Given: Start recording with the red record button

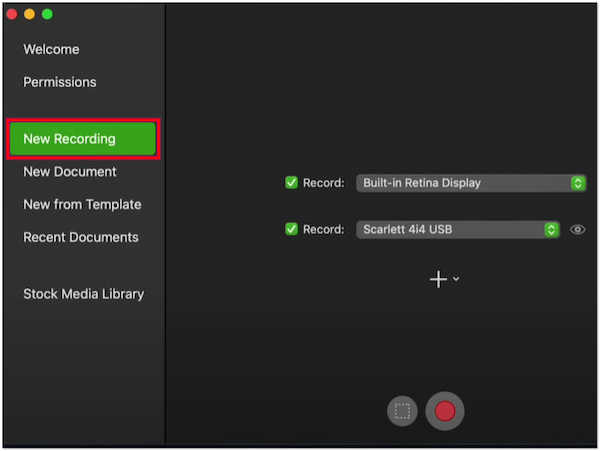Looking at the screenshot, I should (x=445, y=411).
